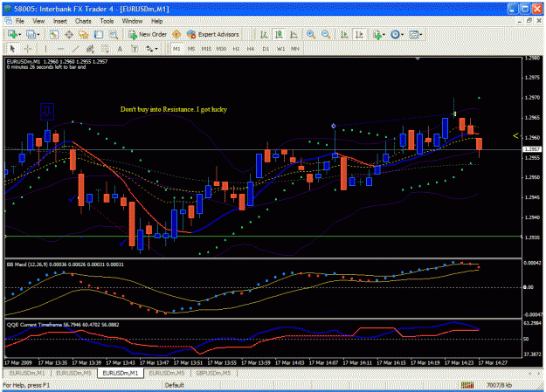546x392 pixels.
Task: Open the Periods clock icon
Action: 395,34
